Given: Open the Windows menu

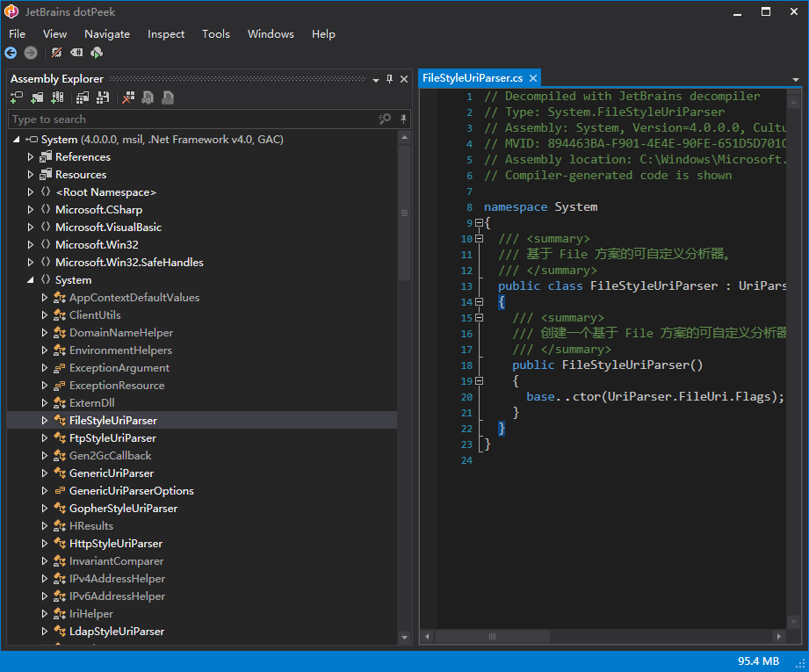Looking at the screenshot, I should [271, 34].
